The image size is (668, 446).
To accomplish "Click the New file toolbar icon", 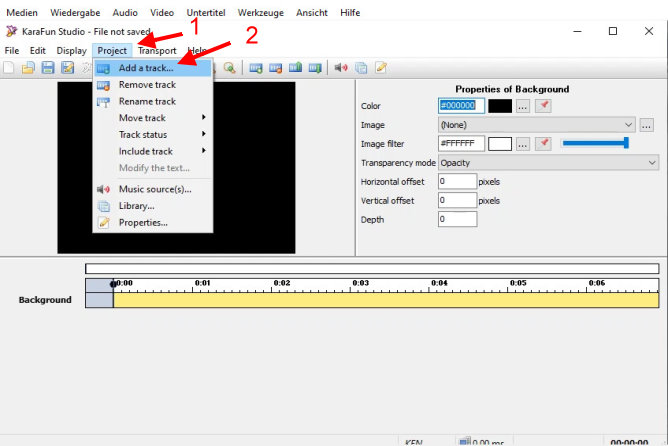I will tap(8, 68).
